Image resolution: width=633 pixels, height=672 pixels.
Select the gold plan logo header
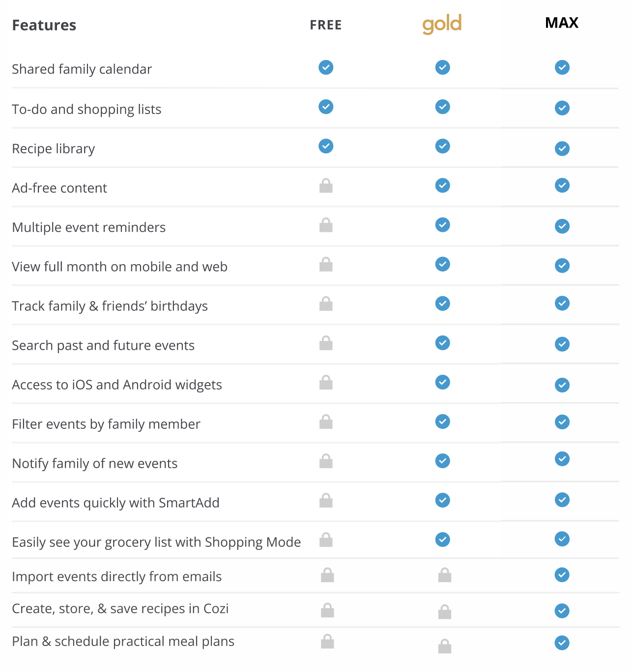coord(442,24)
